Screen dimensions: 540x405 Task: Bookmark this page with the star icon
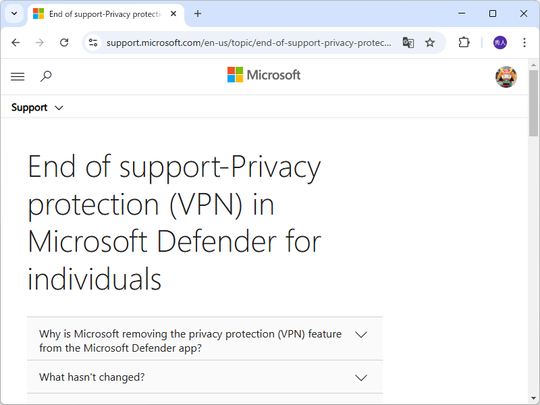pos(430,43)
